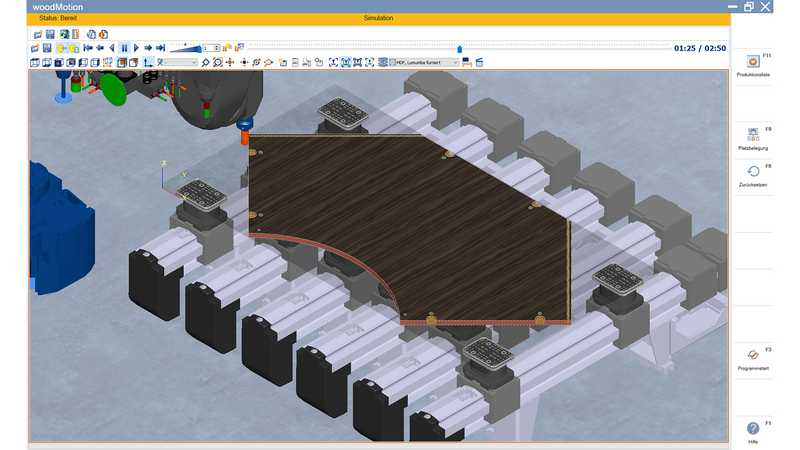This screenshot has height=450, width=800.
Task: Pause the simulation playback
Action: click(x=124, y=48)
